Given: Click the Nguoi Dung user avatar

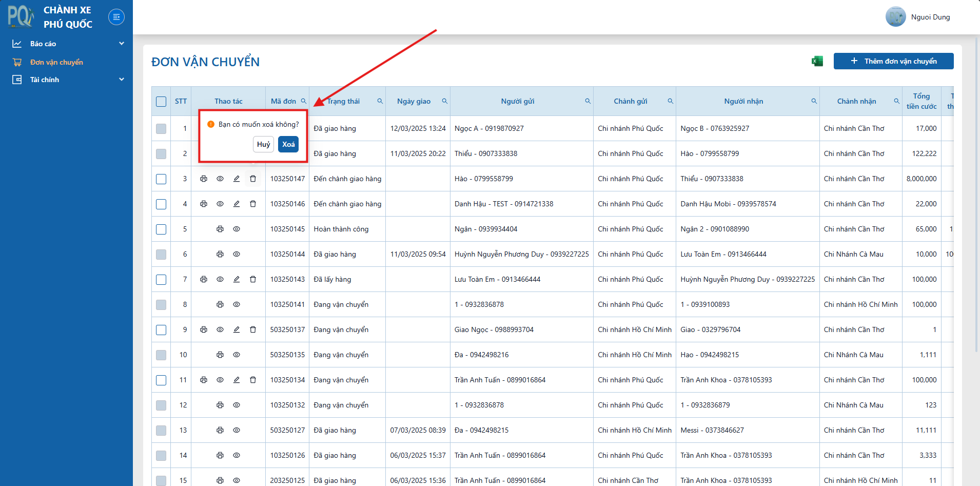Looking at the screenshot, I should click(896, 17).
